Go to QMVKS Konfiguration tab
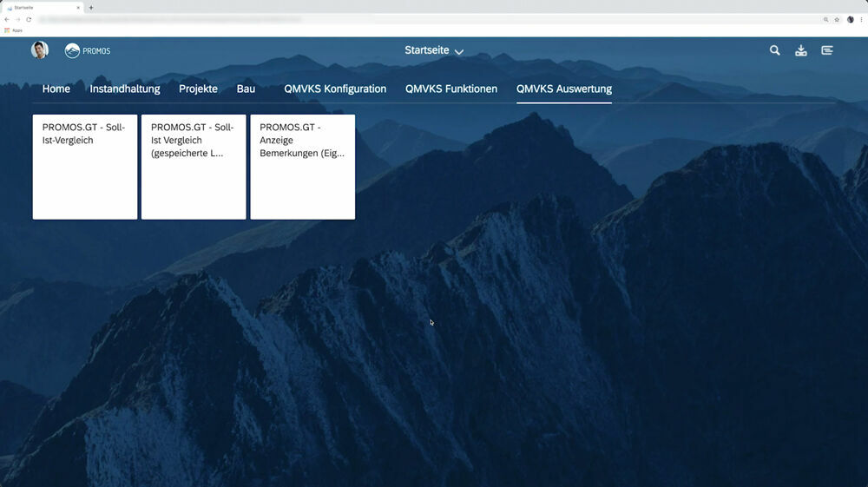 [x=335, y=89]
